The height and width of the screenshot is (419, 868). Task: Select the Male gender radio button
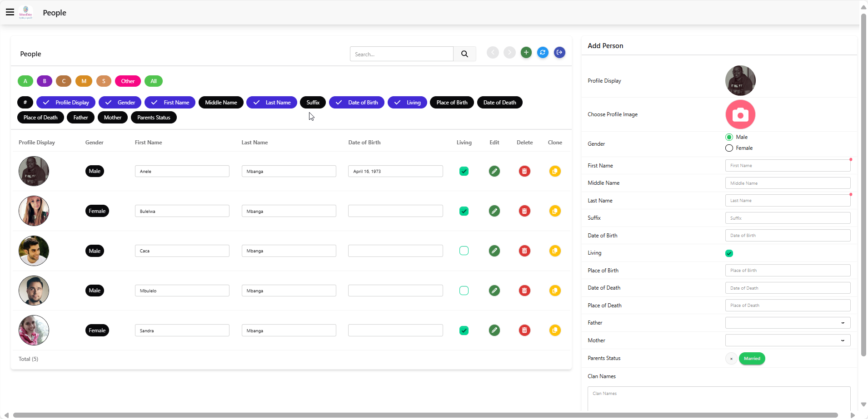729,137
